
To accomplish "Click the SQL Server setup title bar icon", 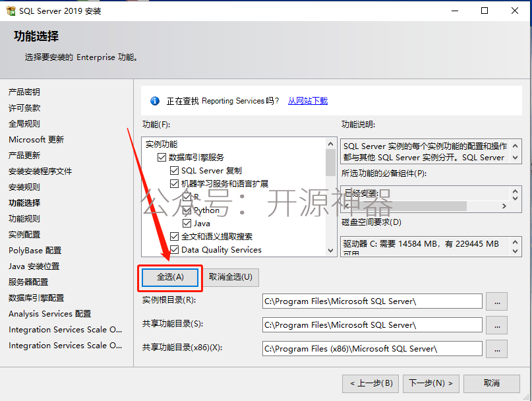I will click(x=11, y=11).
